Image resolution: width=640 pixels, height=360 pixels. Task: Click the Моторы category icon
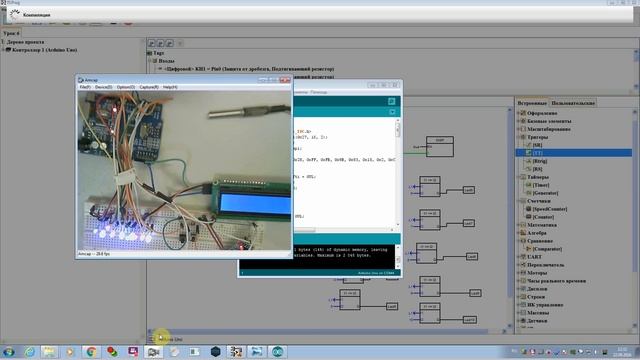[x=523, y=273]
